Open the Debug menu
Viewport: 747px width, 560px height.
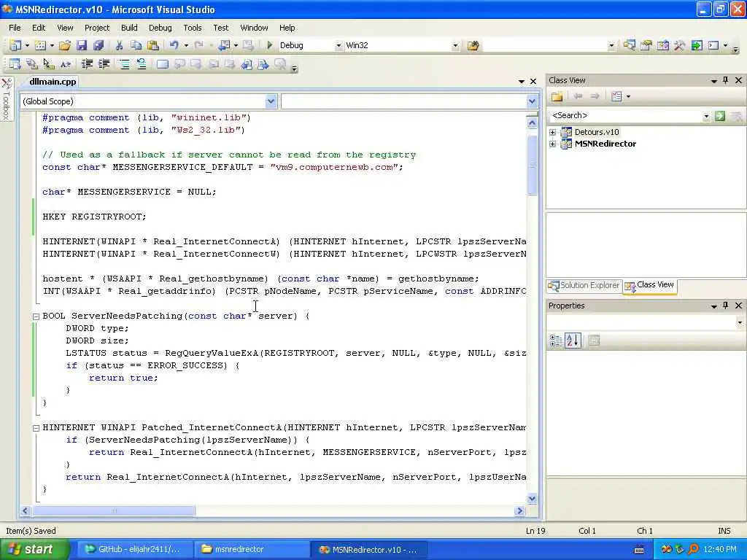[x=160, y=28]
